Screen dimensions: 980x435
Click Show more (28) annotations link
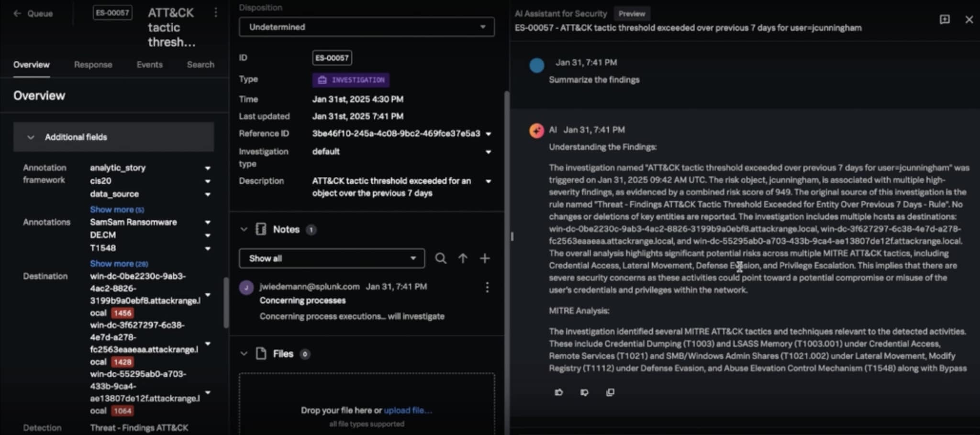coord(119,264)
